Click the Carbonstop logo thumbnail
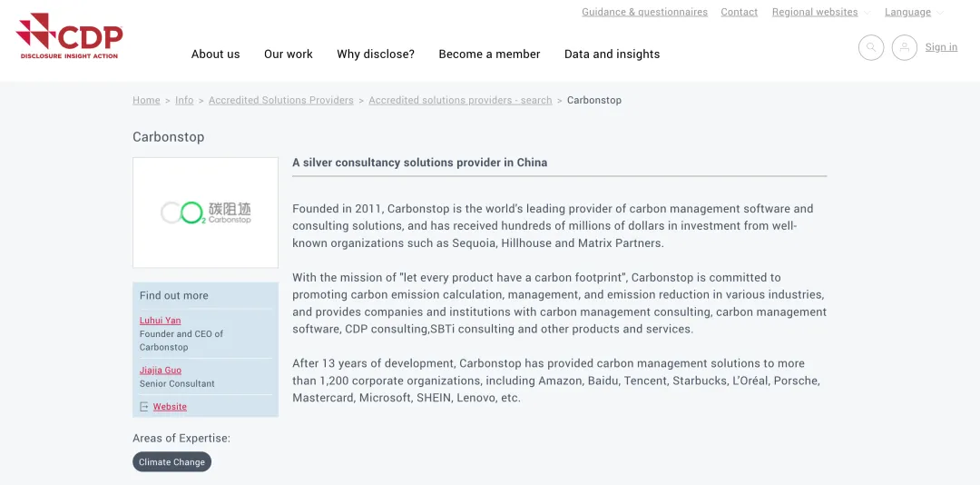 click(205, 213)
